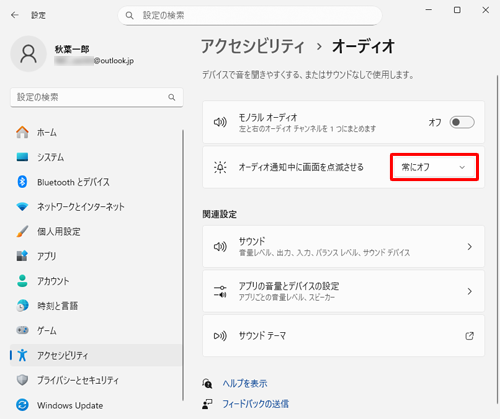Screen dimensions: 500x419
Task: Click the sidebar search magnifier icon
Action: pyautogui.click(x=172, y=97)
